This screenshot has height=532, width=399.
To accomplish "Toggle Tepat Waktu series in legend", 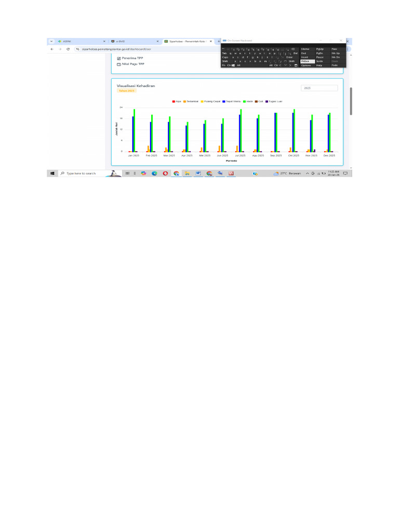I will [x=232, y=101].
